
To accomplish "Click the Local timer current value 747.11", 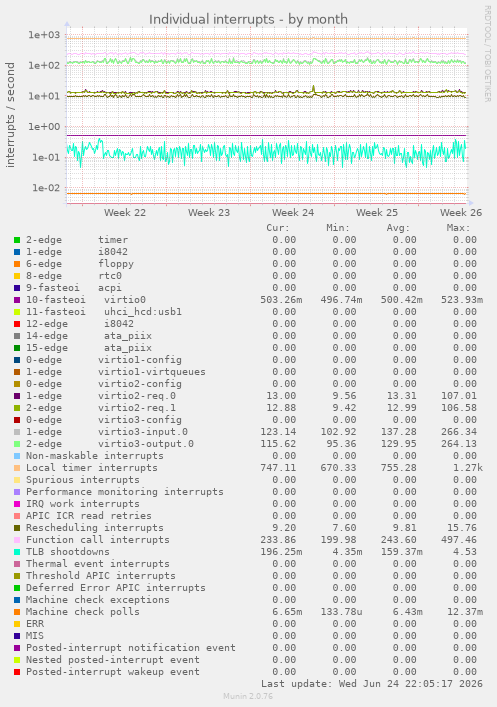I will tap(278, 468).
